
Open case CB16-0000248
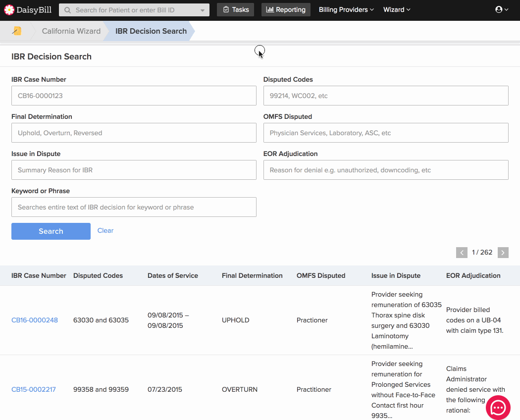click(35, 320)
